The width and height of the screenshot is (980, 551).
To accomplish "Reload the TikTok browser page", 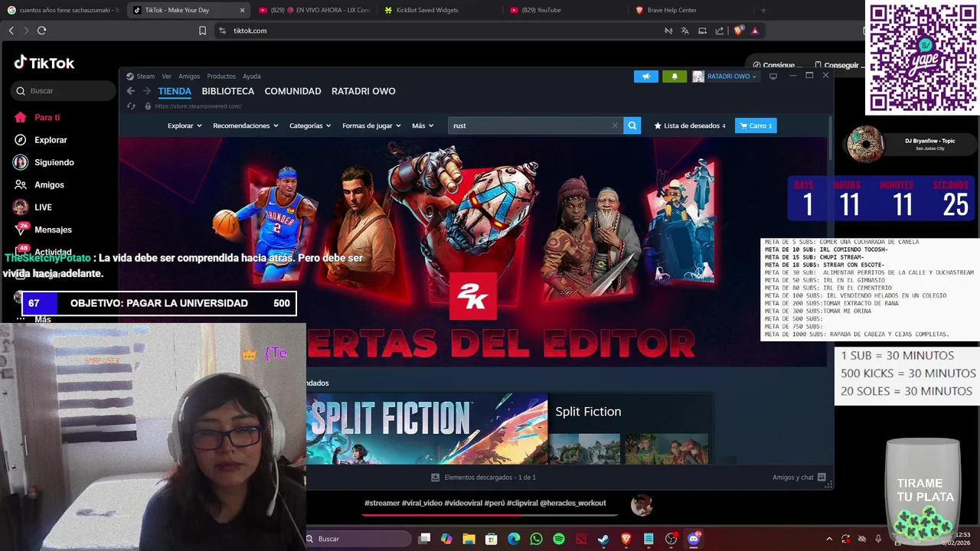I will coord(41,31).
